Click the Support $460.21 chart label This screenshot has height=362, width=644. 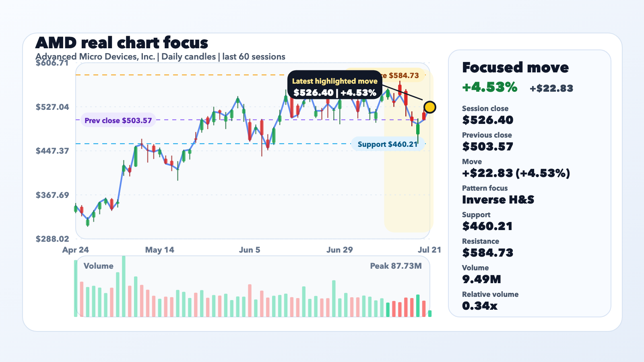coord(388,144)
